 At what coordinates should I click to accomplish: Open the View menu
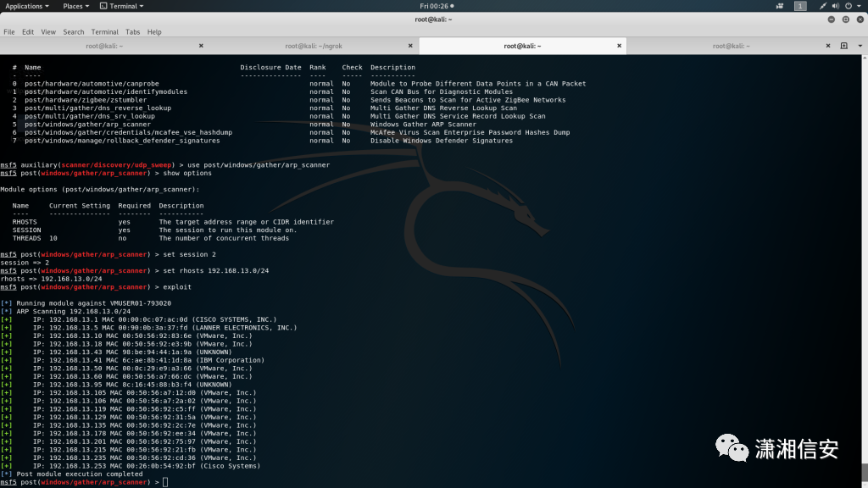coord(48,32)
